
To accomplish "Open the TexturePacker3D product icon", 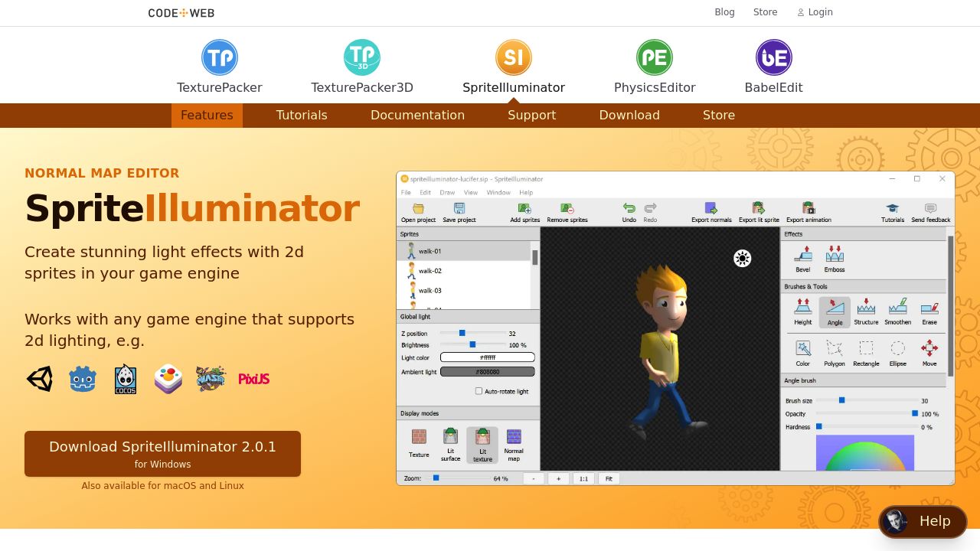I will [362, 57].
